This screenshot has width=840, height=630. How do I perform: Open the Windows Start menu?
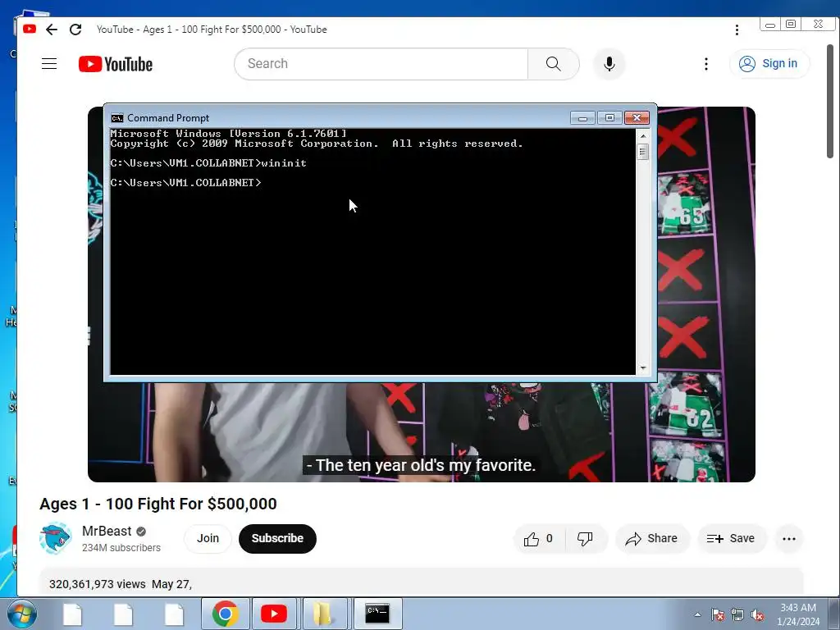[x=22, y=614]
